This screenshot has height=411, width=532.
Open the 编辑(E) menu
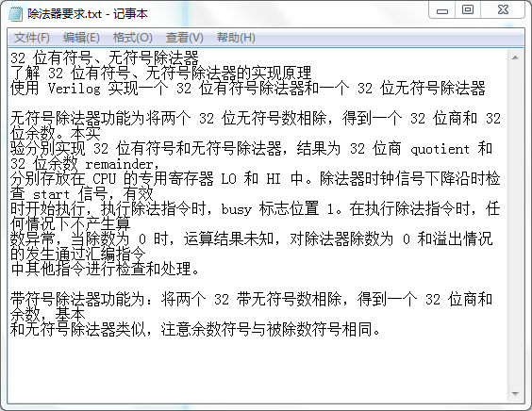[x=81, y=38]
